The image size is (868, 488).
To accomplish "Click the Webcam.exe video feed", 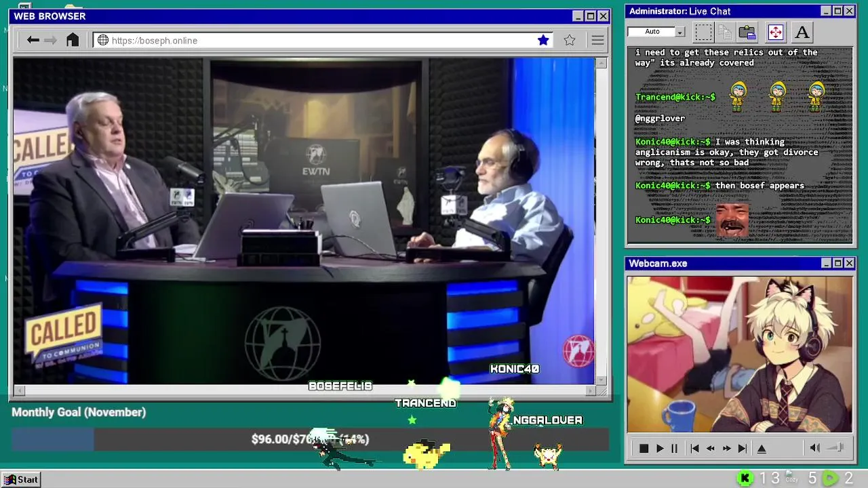I will pyautogui.click(x=740, y=354).
